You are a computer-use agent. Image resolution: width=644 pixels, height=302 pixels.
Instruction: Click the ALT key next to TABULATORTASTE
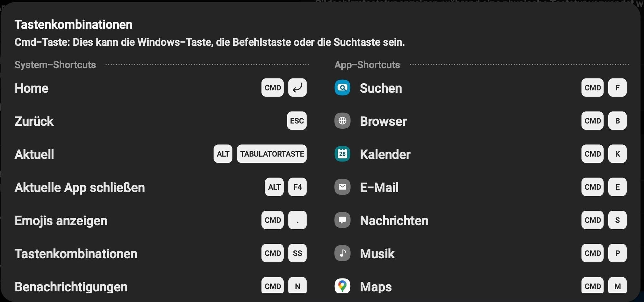223,154
